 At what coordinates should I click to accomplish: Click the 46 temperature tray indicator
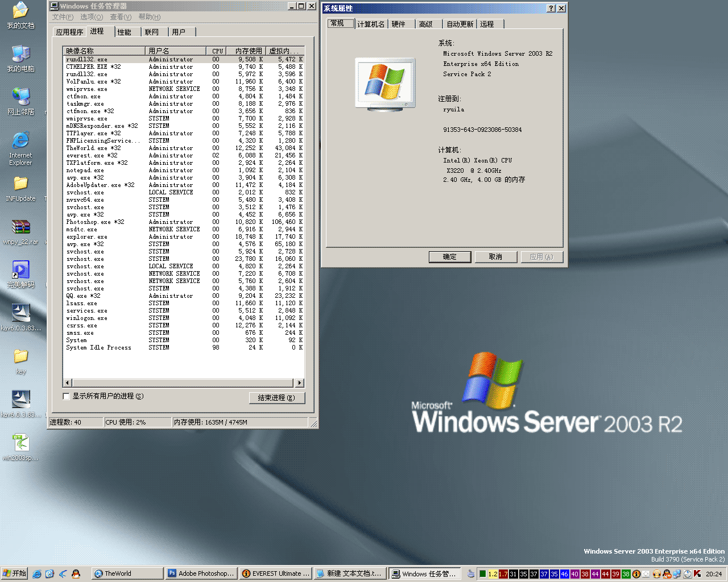point(564,574)
